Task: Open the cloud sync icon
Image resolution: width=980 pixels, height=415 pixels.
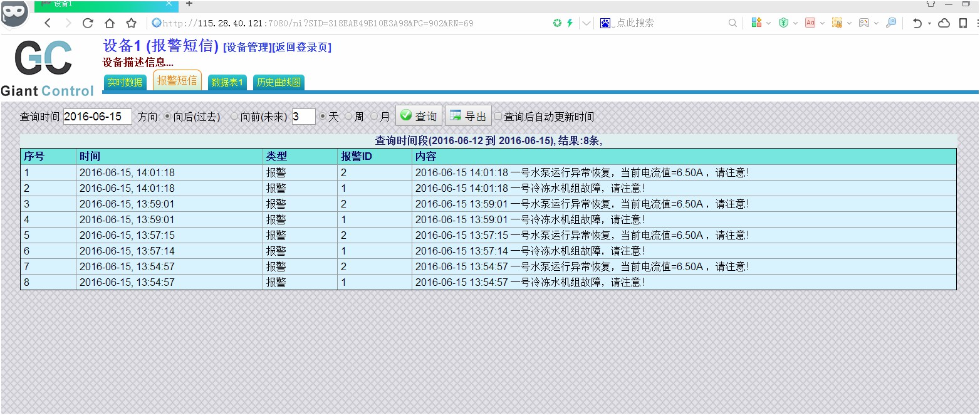Action: point(944,23)
